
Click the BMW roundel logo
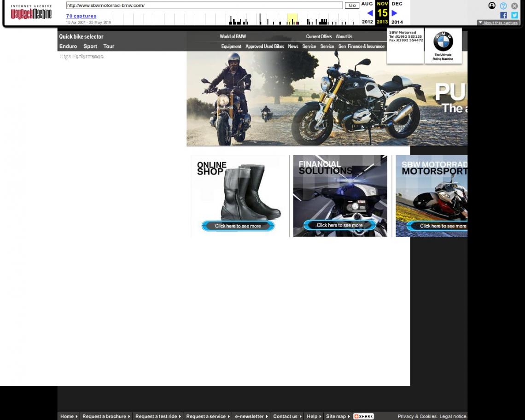pos(443,41)
